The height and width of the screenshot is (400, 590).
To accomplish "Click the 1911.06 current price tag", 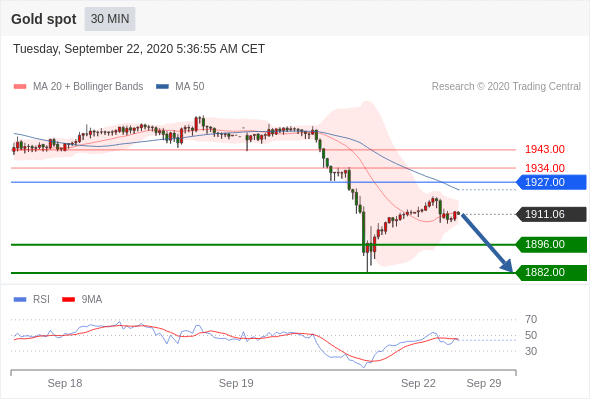I will click(551, 214).
